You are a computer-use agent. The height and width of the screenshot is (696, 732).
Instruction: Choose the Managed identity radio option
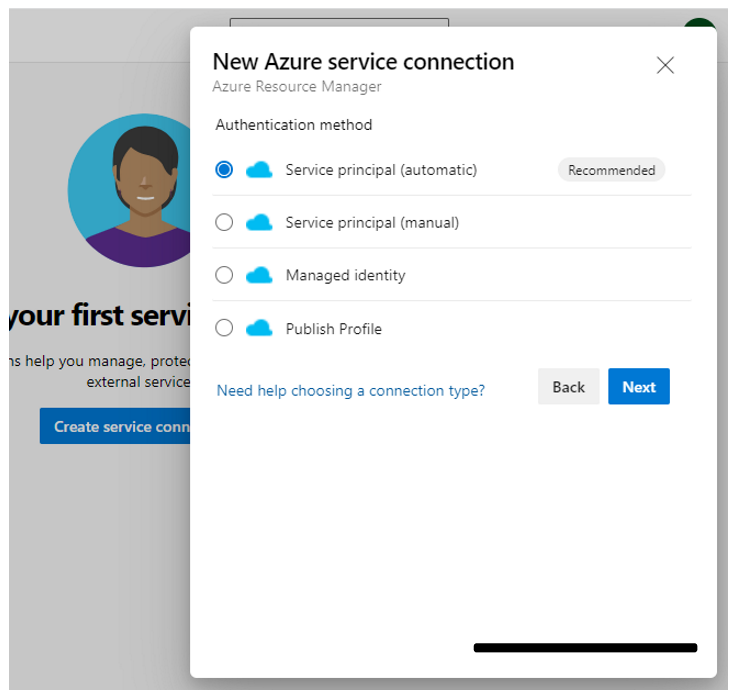pos(224,275)
